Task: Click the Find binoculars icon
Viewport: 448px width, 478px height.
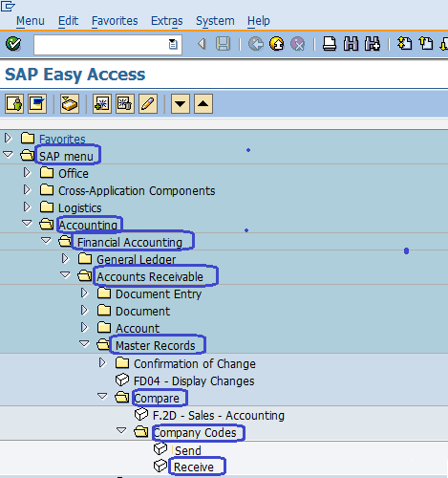Action: (x=351, y=44)
